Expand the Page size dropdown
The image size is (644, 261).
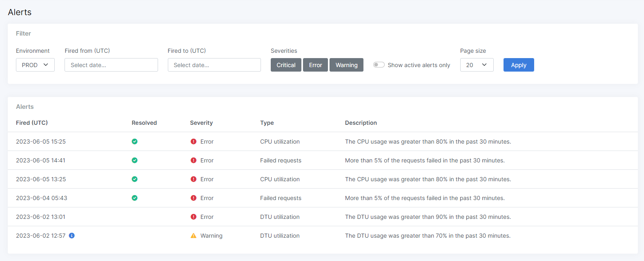[x=477, y=65]
